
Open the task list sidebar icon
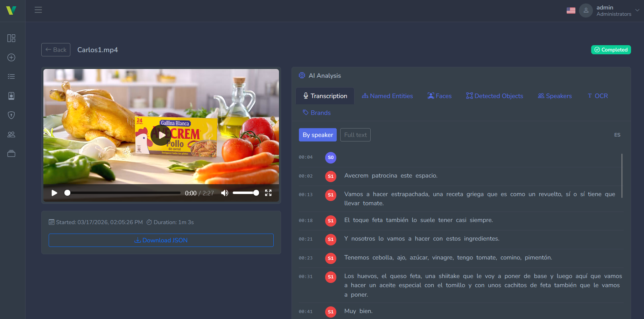11,77
